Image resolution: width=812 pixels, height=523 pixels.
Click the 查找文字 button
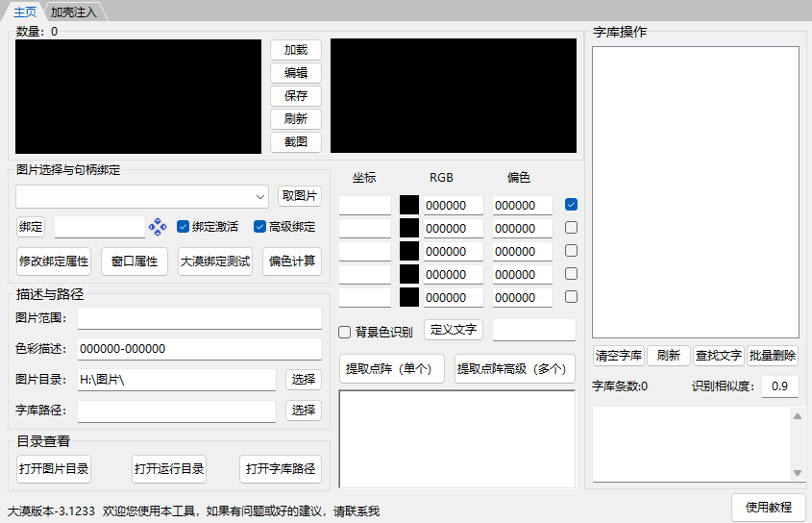pyautogui.click(x=719, y=356)
